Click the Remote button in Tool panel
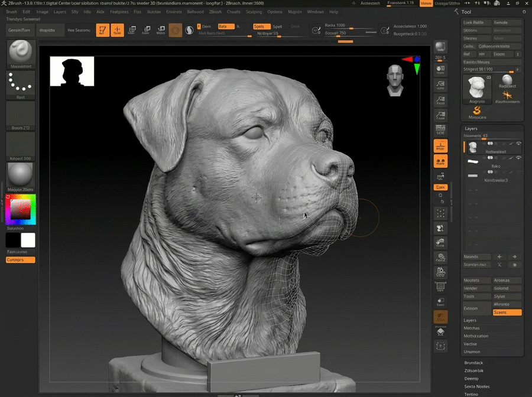This screenshot has width=532, height=397. coord(507,22)
